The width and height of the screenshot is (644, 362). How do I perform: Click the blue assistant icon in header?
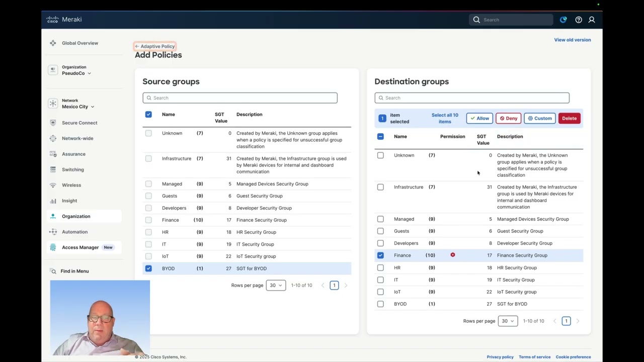tap(563, 20)
